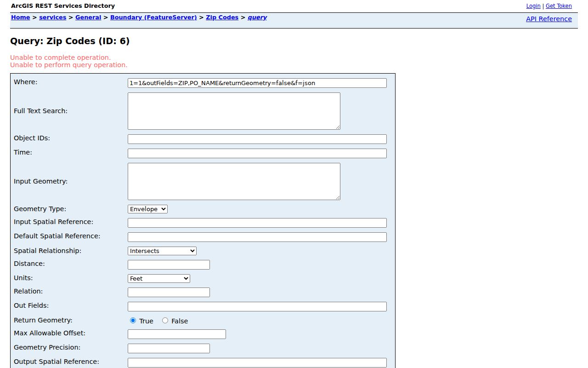The width and height of the screenshot is (588, 368).
Task: Focus the Where input field
Action: [257, 83]
